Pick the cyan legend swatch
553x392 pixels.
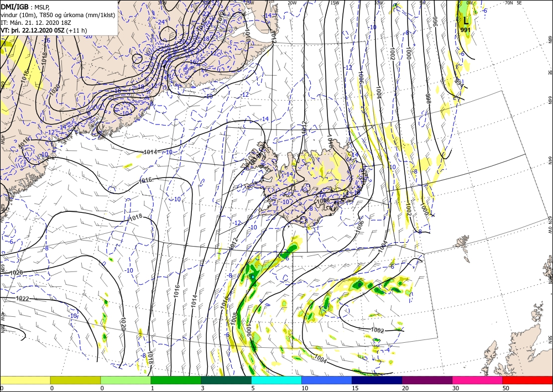[x=276, y=380]
